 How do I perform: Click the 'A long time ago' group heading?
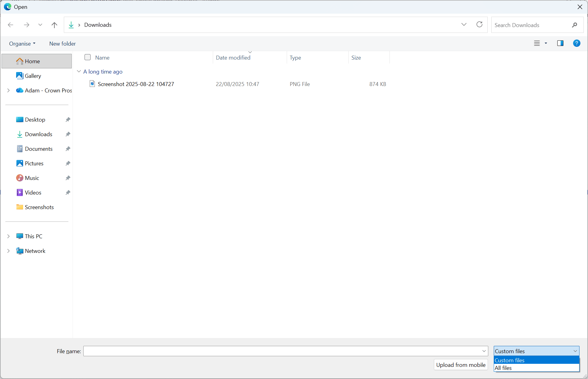[x=103, y=72]
